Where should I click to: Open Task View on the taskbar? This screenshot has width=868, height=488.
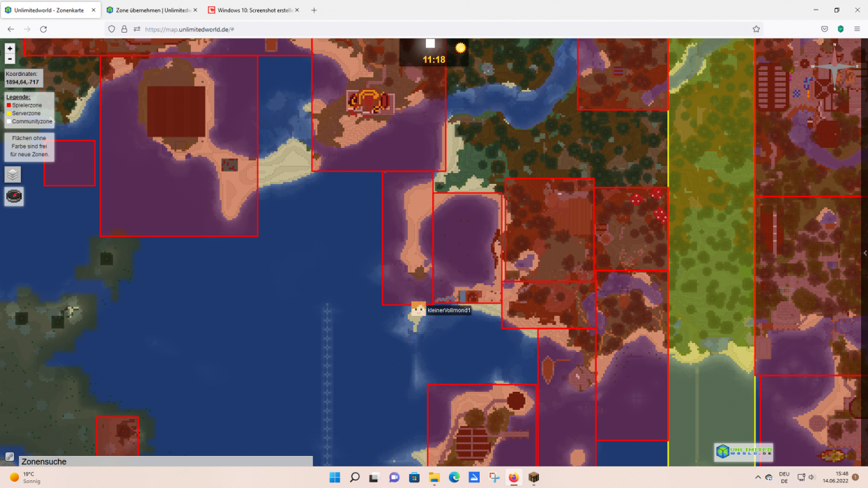pyautogui.click(x=374, y=478)
